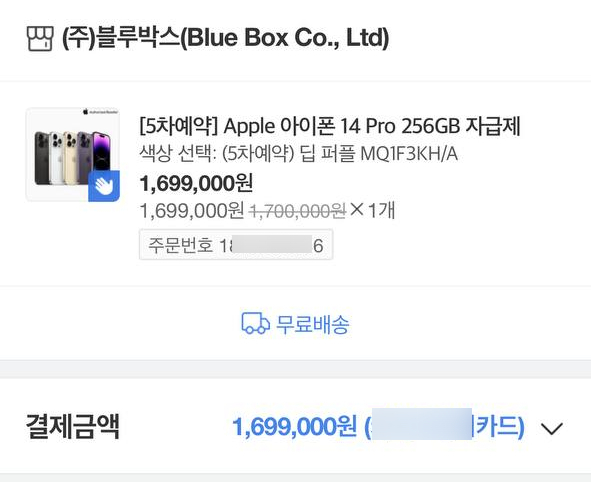Open the (주)블루박스 Blue Box seller page
The image size is (591, 482).
[x=225, y=38]
